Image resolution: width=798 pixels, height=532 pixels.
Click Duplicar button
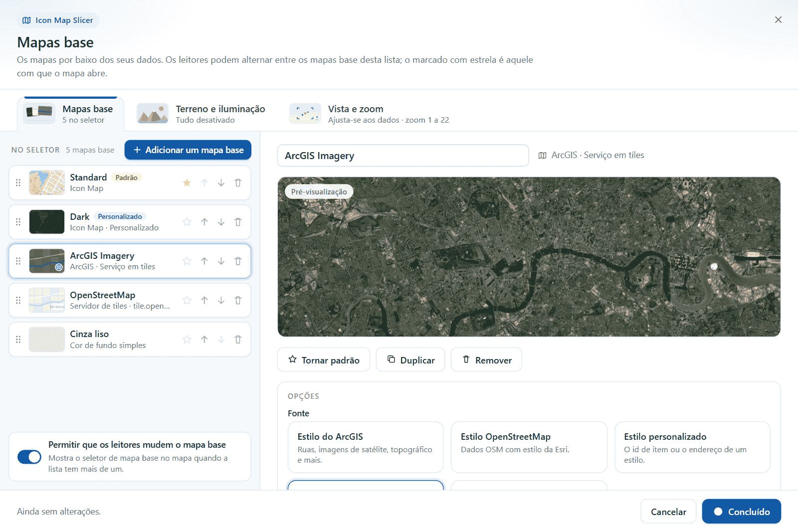click(410, 359)
